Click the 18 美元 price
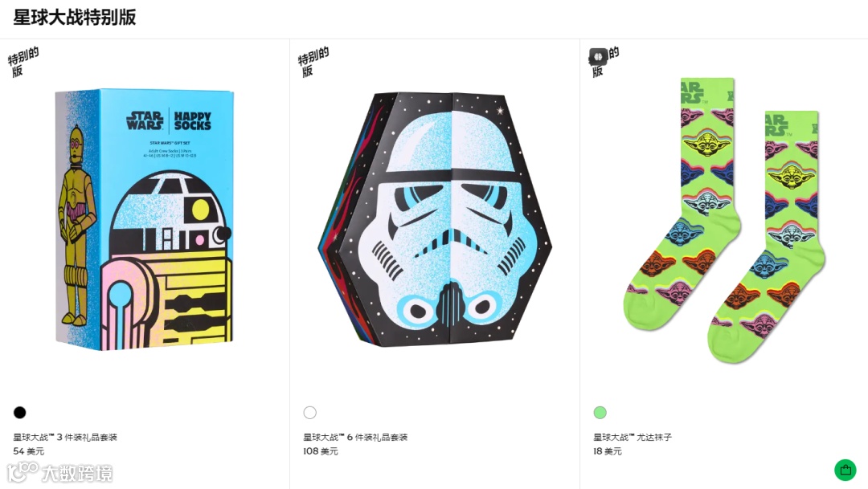The image size is (868, 489). click(x=608, y=451)
